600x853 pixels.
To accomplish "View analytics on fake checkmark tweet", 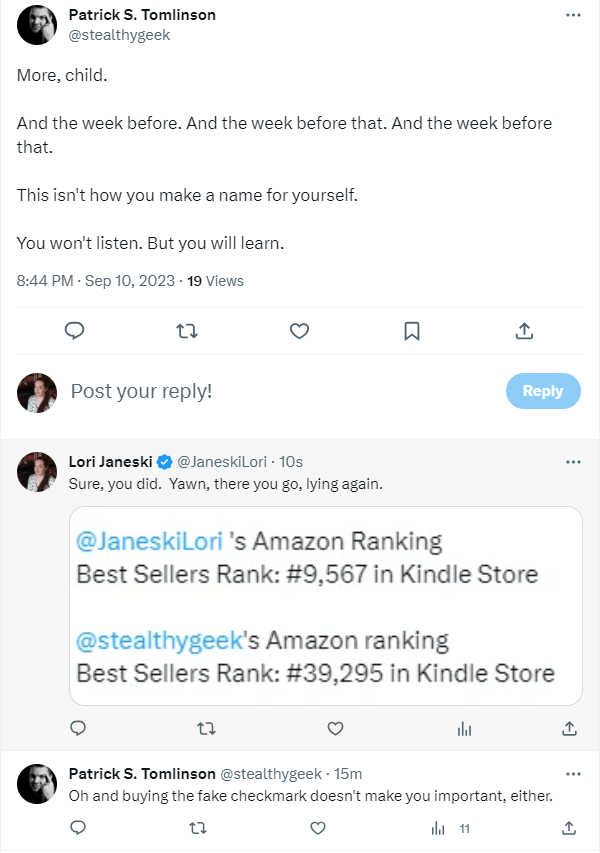I will pyautogui.click(x=438, y=828).
